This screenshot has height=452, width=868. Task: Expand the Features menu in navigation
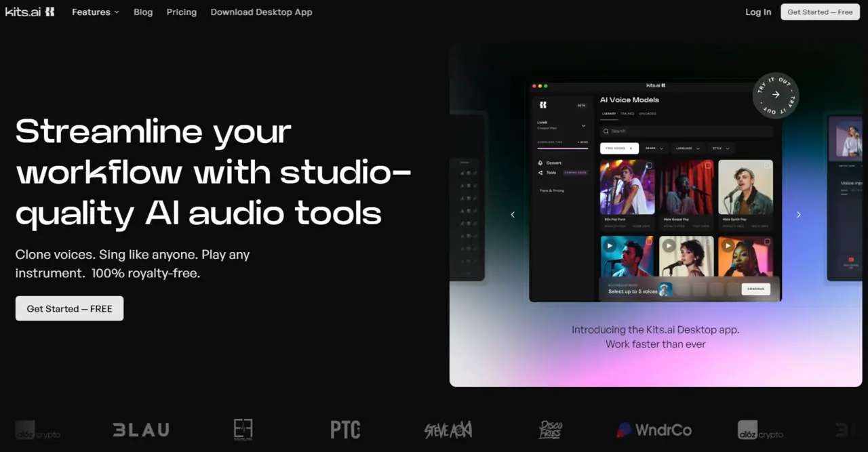(x=96, y=12)
